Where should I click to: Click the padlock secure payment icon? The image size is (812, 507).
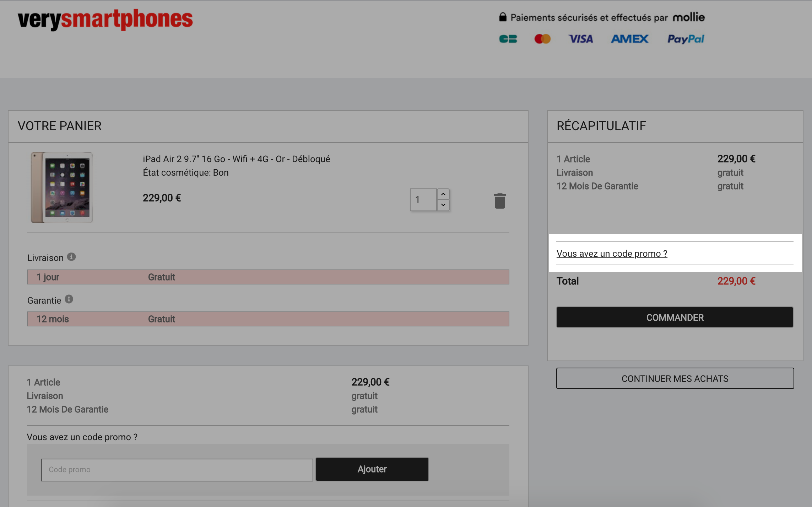point(503,17)
